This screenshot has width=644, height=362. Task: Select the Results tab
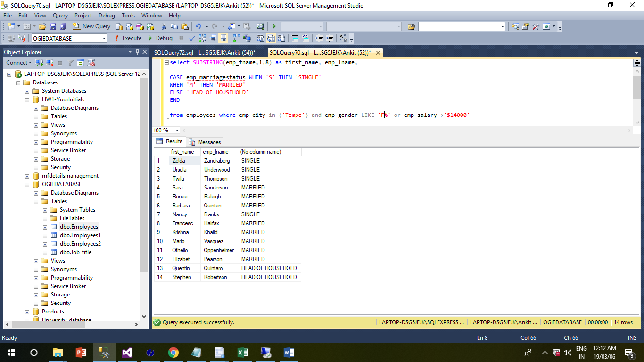170,141
